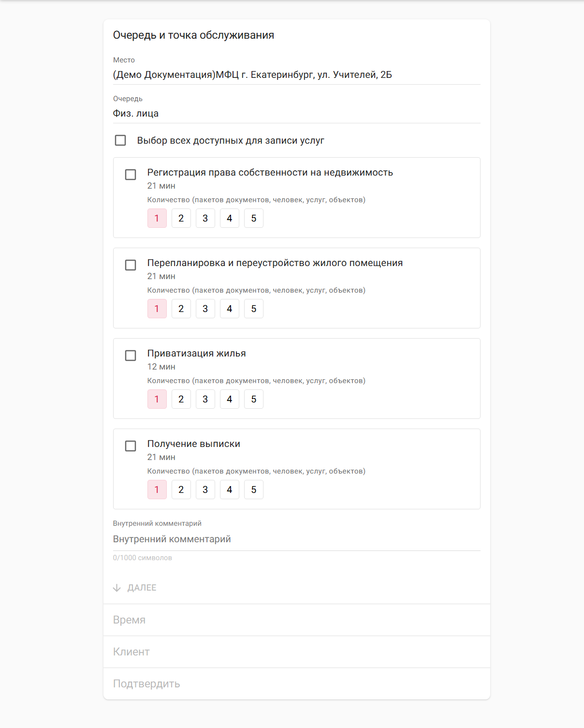Select quantity 5 for 'Получение выписки'
This screenshot has height=728, width=584.
tap(254, 490)
